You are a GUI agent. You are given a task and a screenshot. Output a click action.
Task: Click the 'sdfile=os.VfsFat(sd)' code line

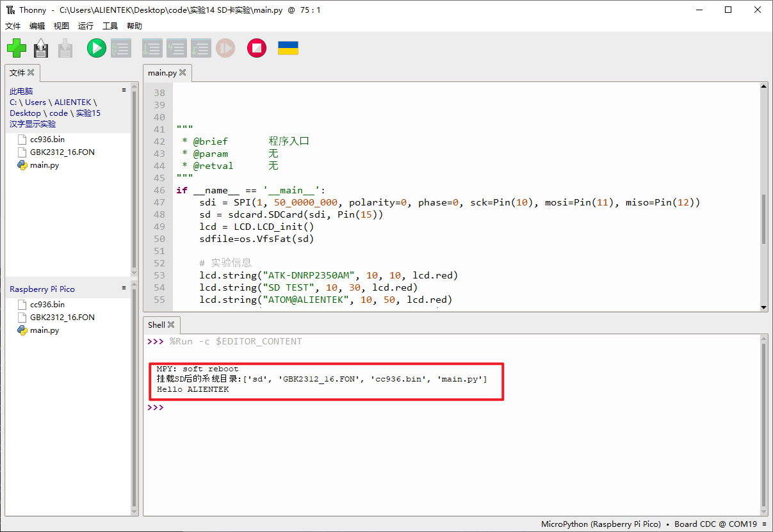257,239
